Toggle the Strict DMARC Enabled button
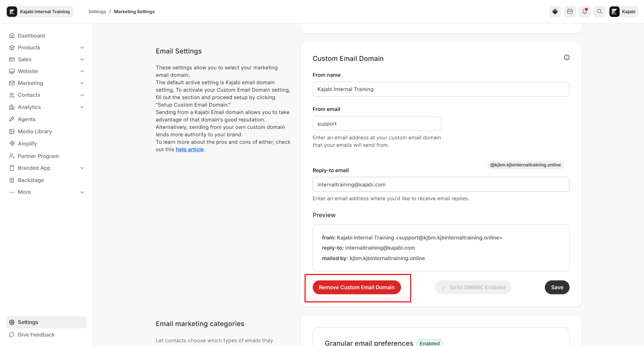The image size is (644, 346). (x=473, y=287)
